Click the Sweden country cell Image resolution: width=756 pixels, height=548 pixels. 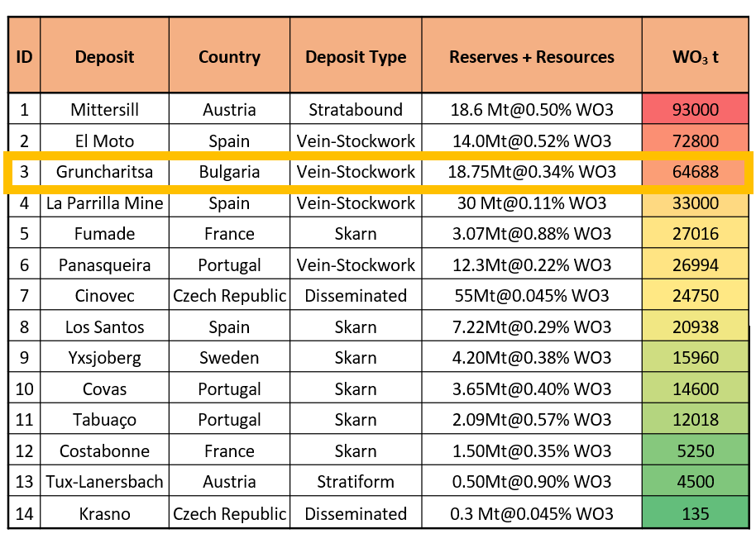(x=229, y=358)
